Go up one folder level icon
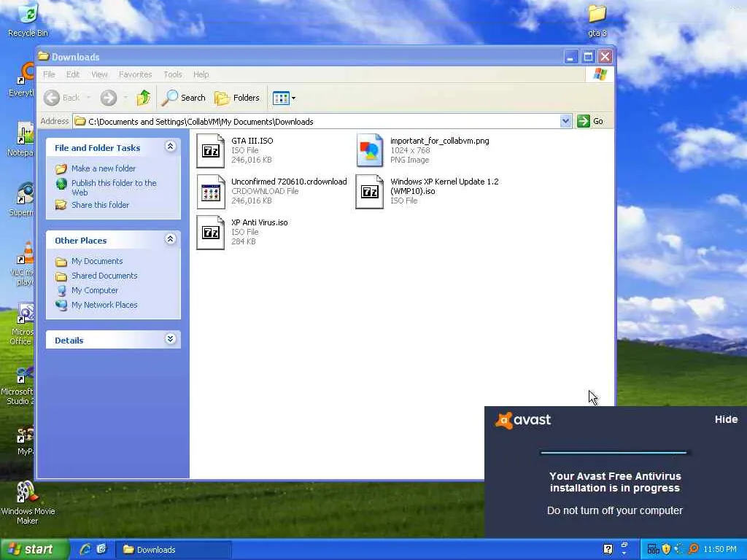Image resolution: width=747 pixels, height=560 pixels. (144, 98)
